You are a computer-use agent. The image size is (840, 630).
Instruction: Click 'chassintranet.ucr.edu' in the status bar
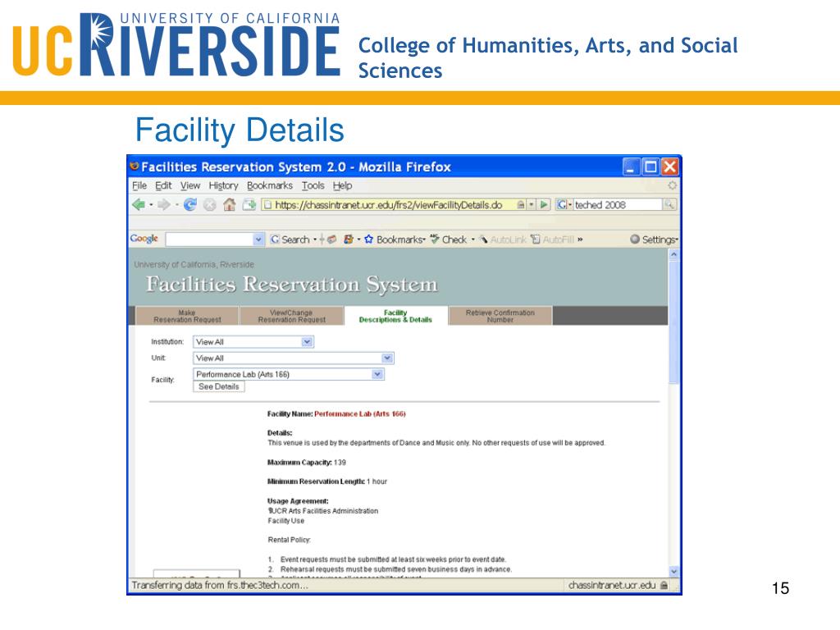(x=612, y=586)
